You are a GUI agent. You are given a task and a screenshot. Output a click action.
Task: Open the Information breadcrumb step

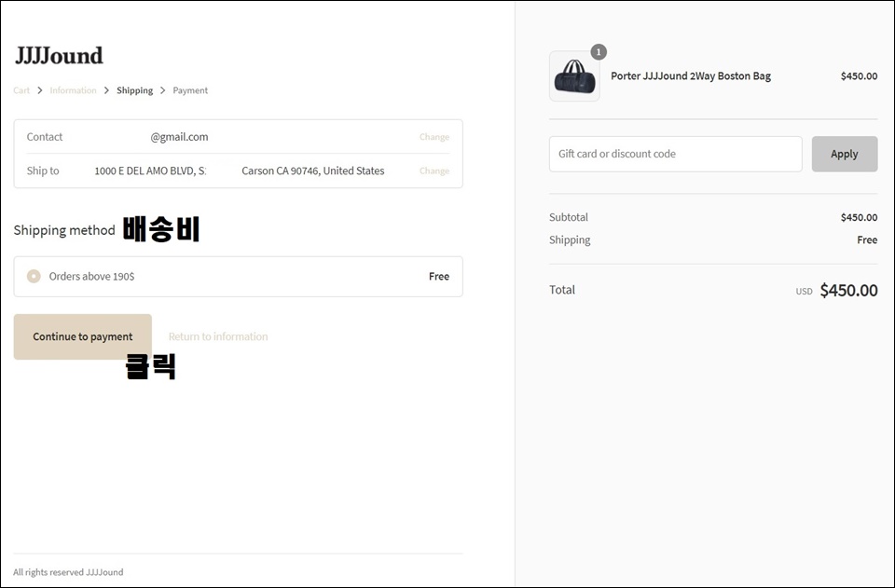[73, 90]
